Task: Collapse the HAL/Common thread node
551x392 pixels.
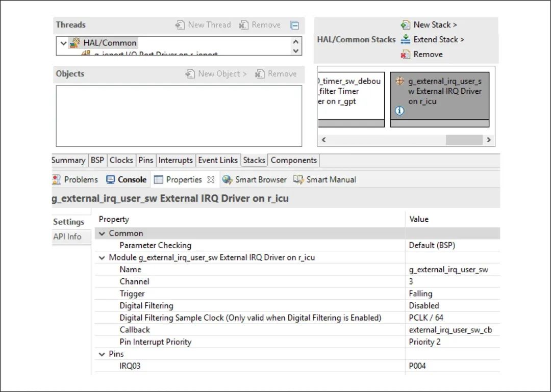Action: (64, 43)
